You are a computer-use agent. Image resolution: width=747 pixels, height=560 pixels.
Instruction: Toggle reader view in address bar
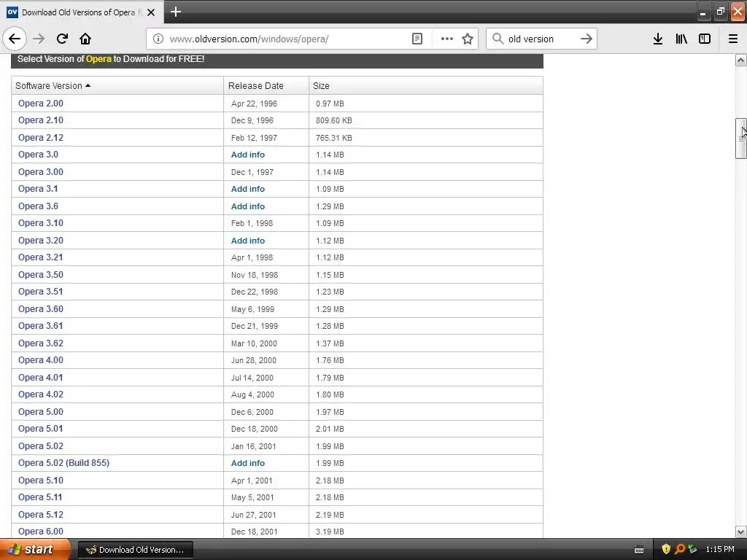pyautogui.click(x=417, y=39)
